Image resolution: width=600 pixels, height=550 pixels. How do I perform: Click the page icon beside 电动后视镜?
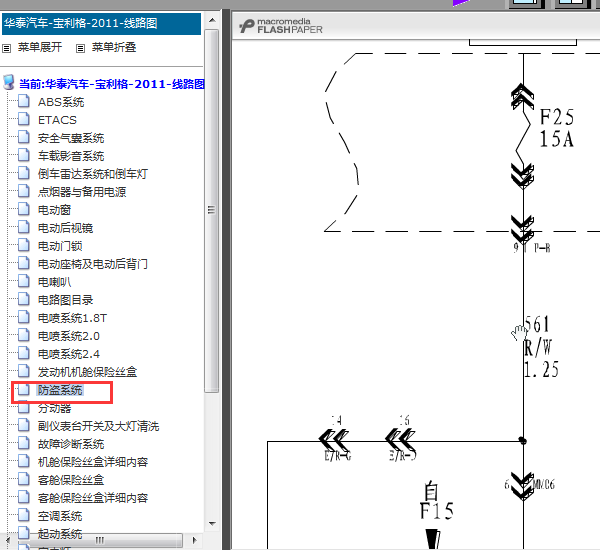[24, 227]
